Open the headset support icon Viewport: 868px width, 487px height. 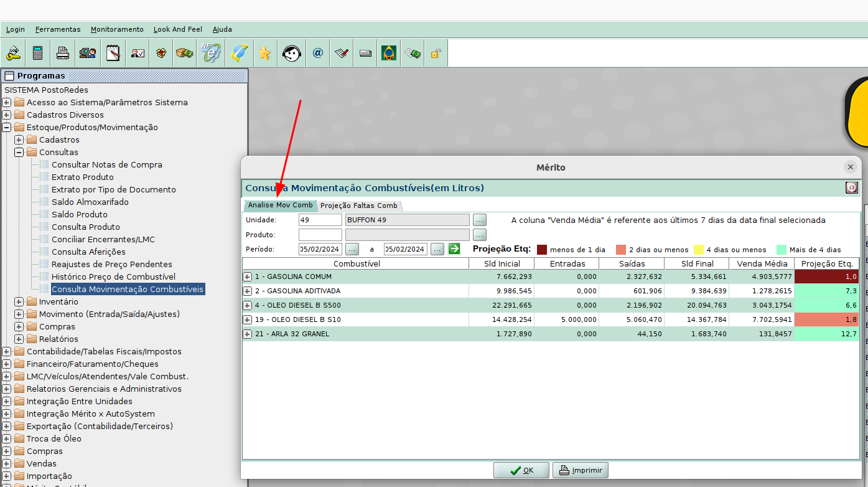(291, 54)
